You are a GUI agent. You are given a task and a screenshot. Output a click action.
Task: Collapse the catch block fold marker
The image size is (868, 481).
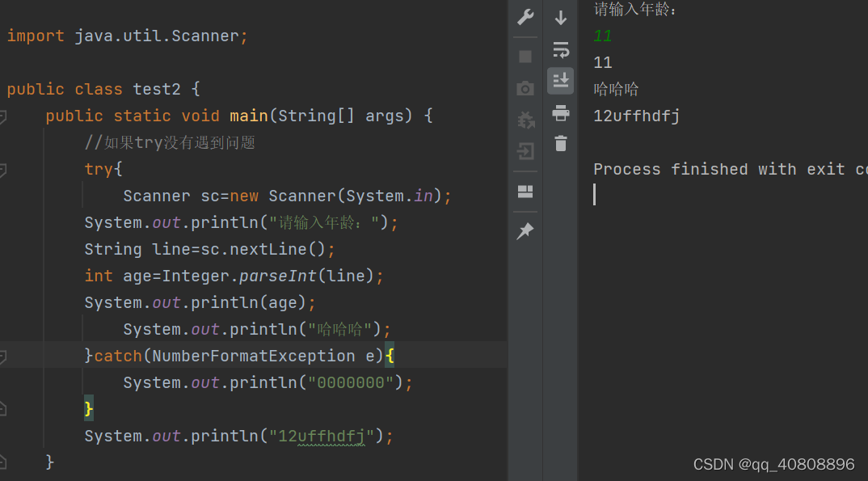click(x=2, y=357)
